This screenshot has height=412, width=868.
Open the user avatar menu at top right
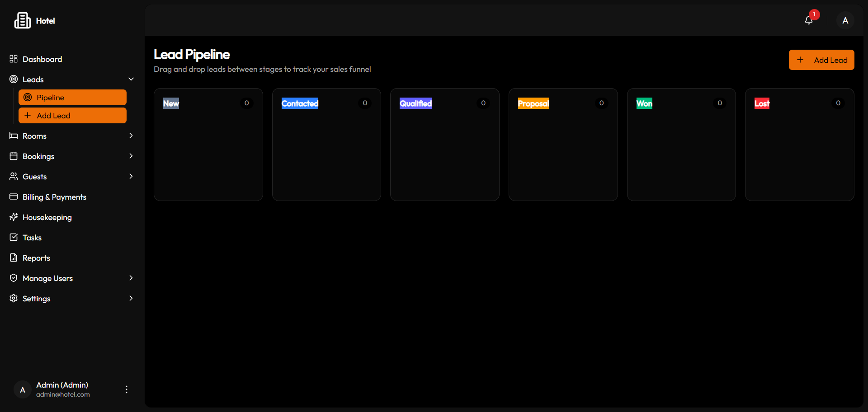(x=845, y=20)
